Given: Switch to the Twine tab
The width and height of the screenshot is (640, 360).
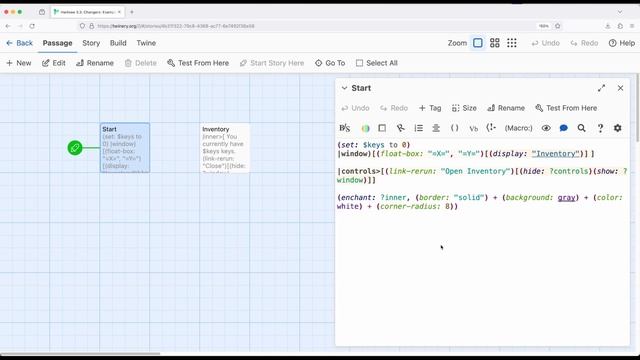Looking at the screenshot, I should pos(146,43).
